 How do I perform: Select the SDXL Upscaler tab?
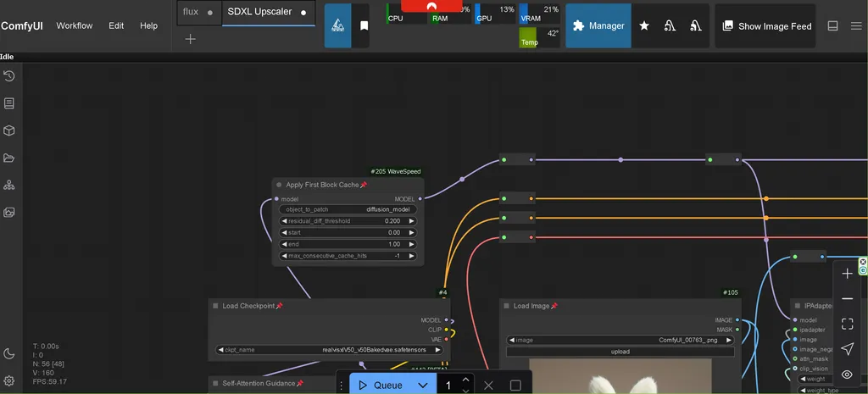pos(268,12)
